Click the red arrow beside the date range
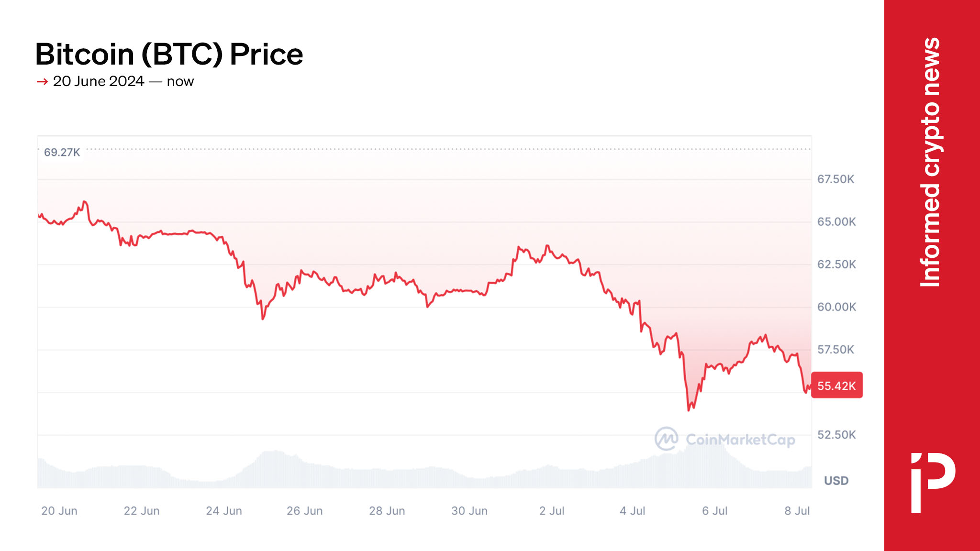The image size is (980, 551). pyautogui.click(x=42, y=82)
